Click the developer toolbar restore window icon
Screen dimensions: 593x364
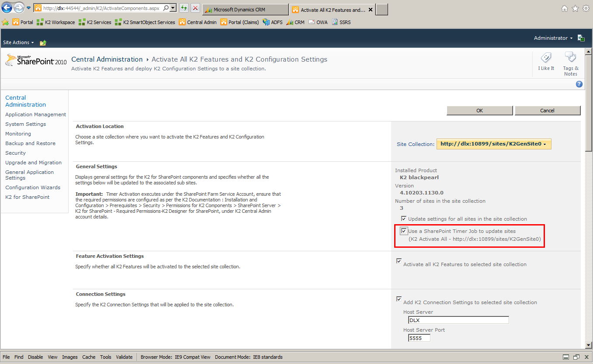(576, 357)
